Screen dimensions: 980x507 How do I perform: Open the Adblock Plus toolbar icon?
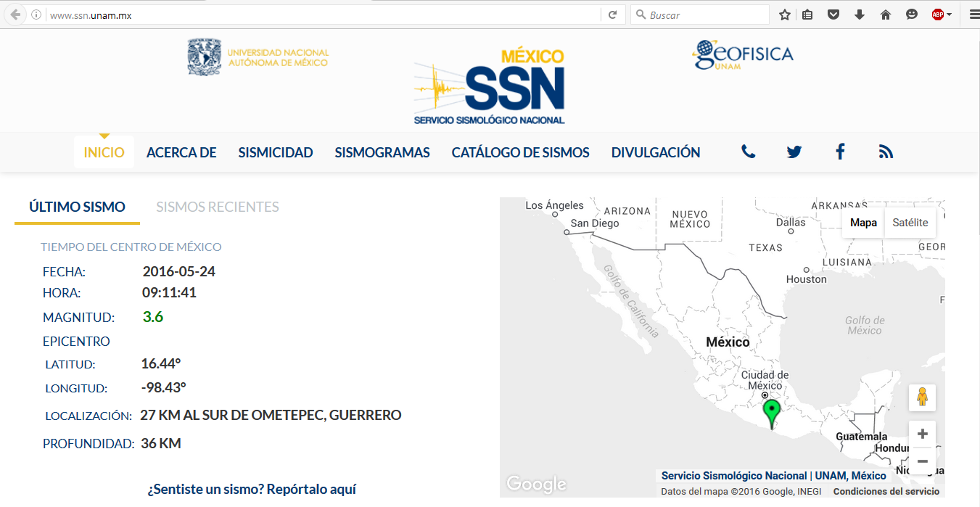tap(936, 14)
